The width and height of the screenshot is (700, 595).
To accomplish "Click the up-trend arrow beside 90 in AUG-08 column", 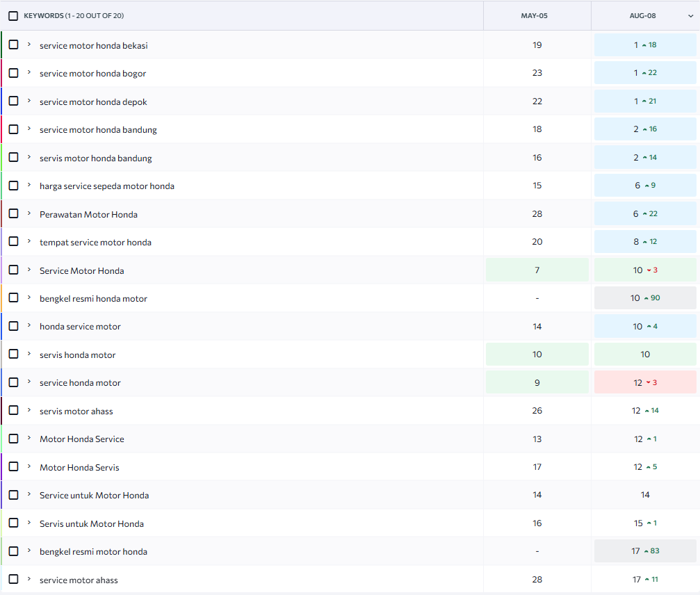I will 646,298.
